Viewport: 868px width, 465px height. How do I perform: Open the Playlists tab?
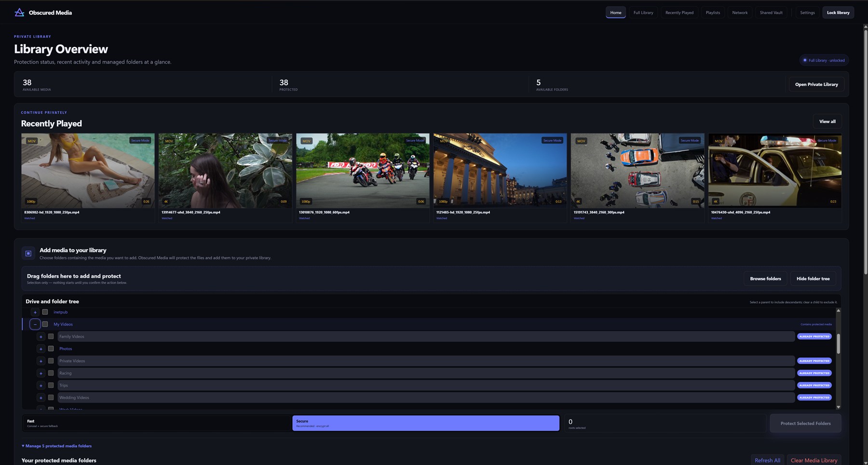[713, 13]
